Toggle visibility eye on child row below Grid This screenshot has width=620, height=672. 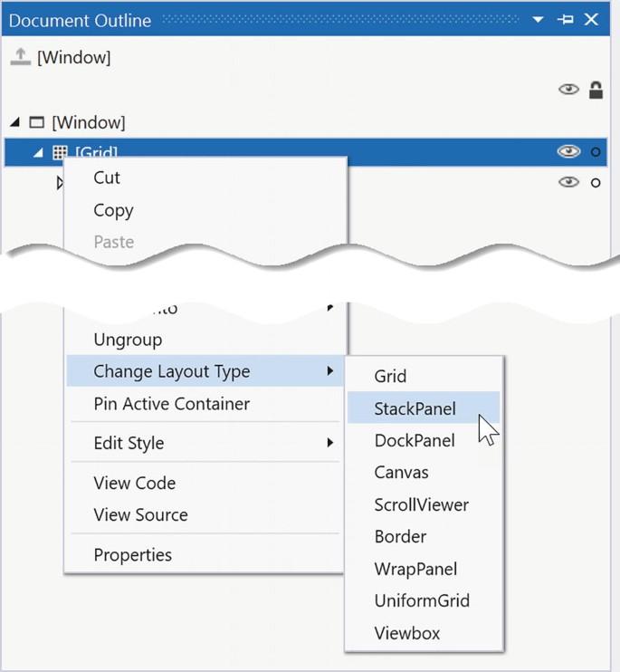(568, 182)
